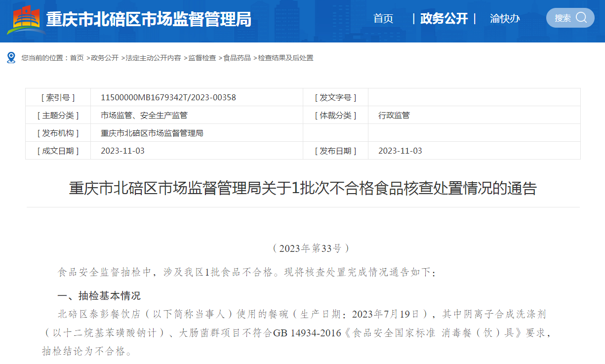Open the 首页 navigation tab
This screenshot has width=605, height=364.
[x=383, y=19]
